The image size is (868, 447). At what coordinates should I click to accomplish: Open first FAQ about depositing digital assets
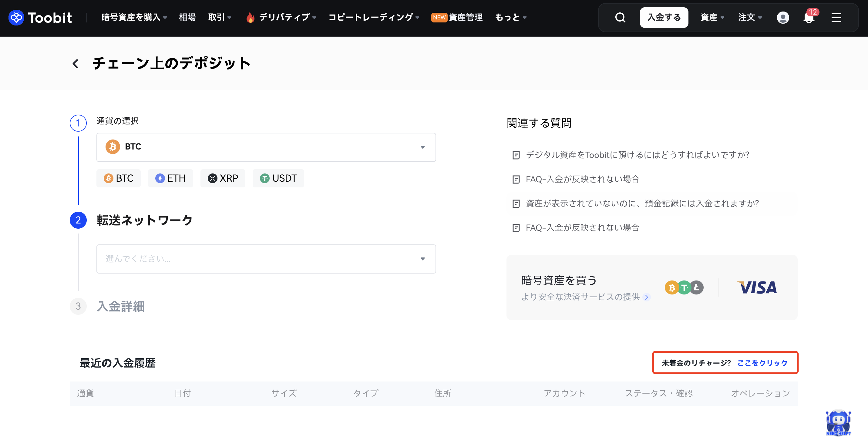coord(637,155)
